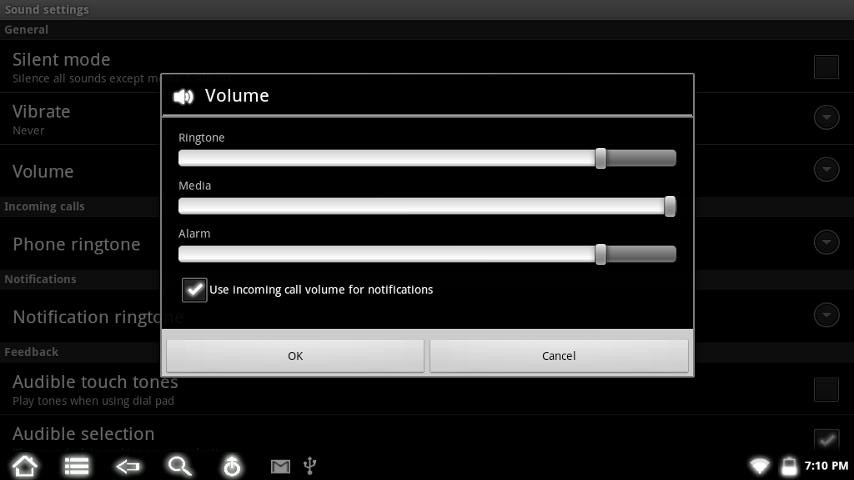The width and height of the screenshot is (854, 480).
Task: Expand the Notification ringtone dropdown arrow
Action: (826, 315)
